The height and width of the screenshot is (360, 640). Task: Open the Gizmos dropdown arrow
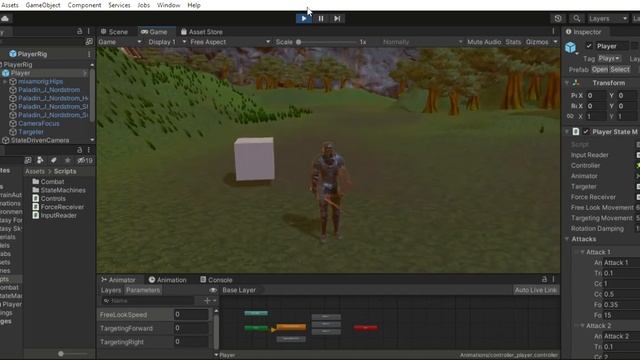[555, 42]
